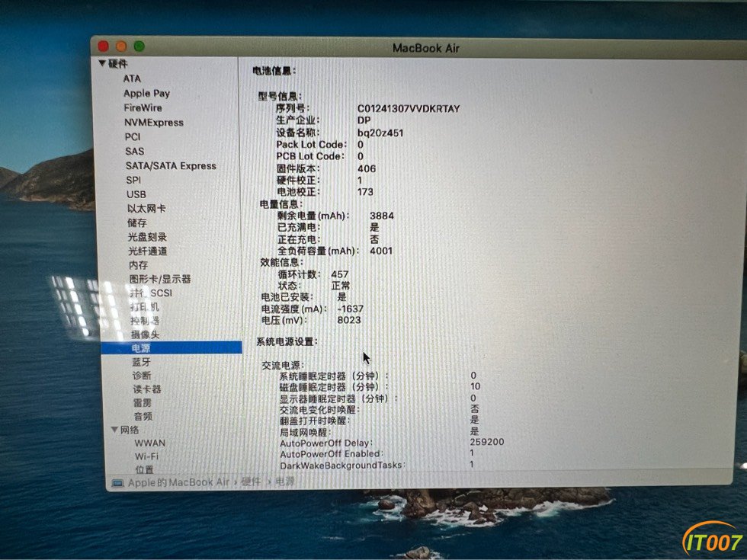
Task: Click disk sleep timer value 10
Action: click(475, 386)
